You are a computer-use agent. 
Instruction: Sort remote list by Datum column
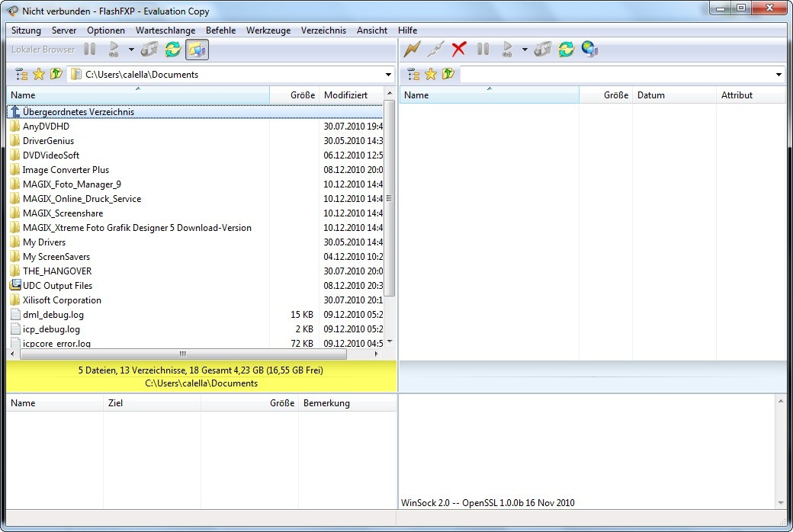pyautogui.click(x=674, y=95)
